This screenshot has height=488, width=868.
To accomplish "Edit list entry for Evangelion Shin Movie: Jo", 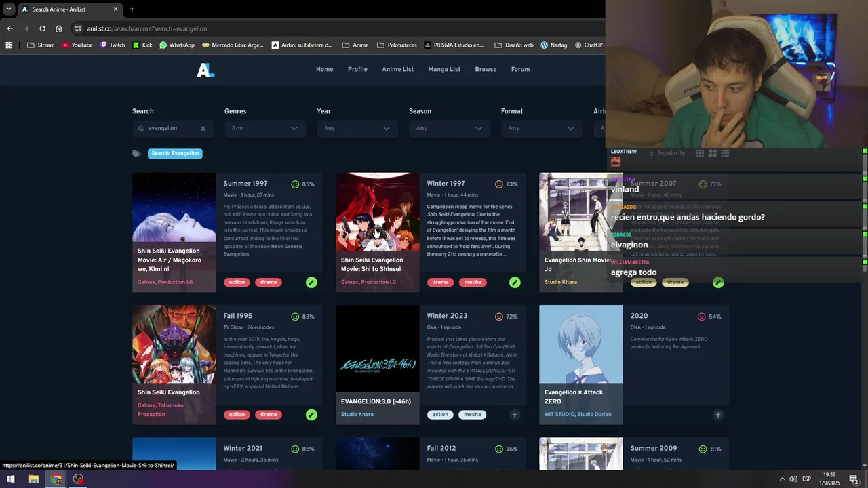I will tap(718, 282).
